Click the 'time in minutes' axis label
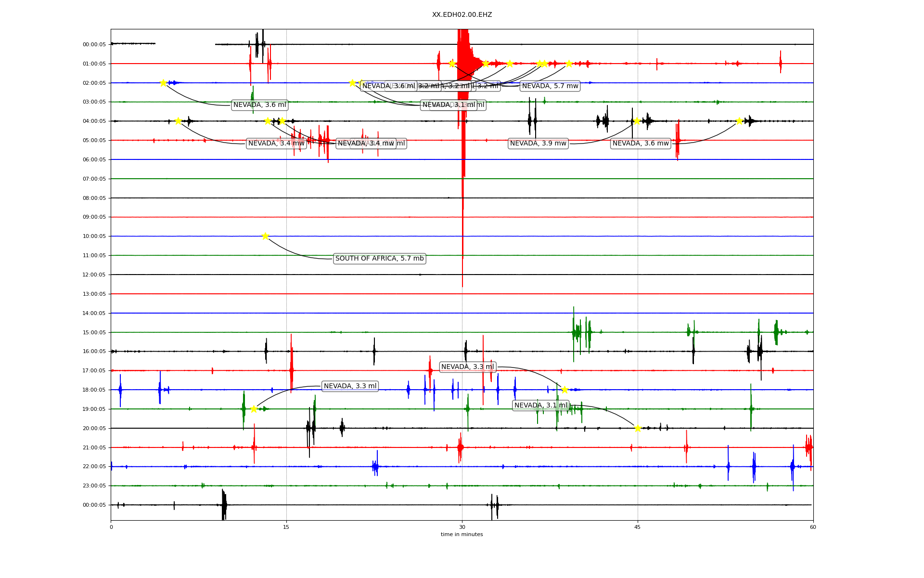The height and width of the screenshot is (578, 924). [462, 534]
